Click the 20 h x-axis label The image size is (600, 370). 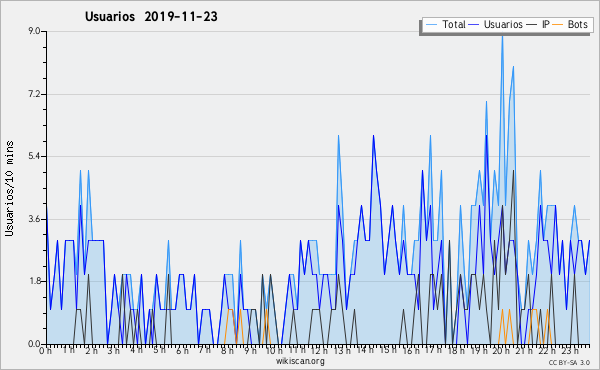pos(498,350)
